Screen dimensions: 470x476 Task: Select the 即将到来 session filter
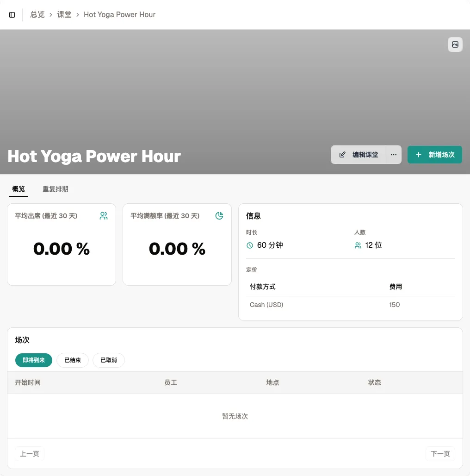pyautogui.click(x=34, y=360)
